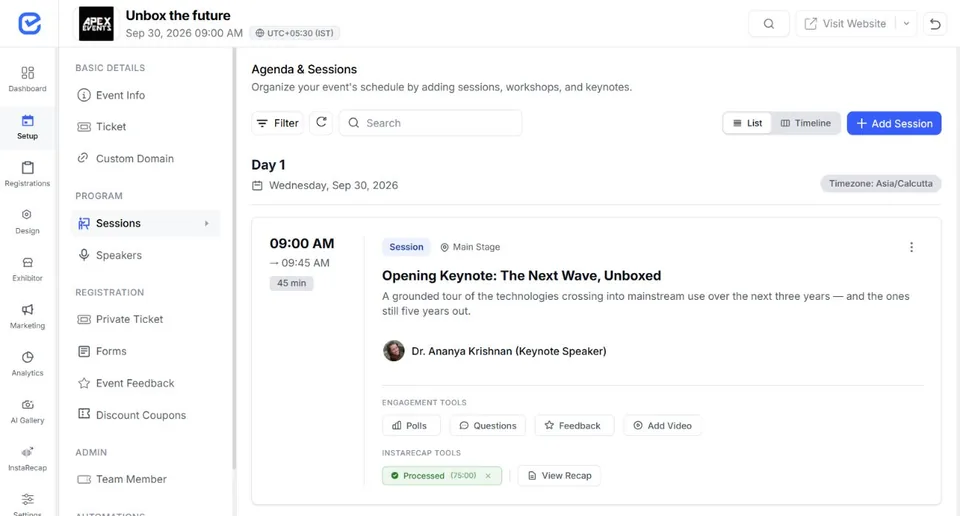The image size is (960, 516).
Task: Switch to List view
Action: pos(748,123)
